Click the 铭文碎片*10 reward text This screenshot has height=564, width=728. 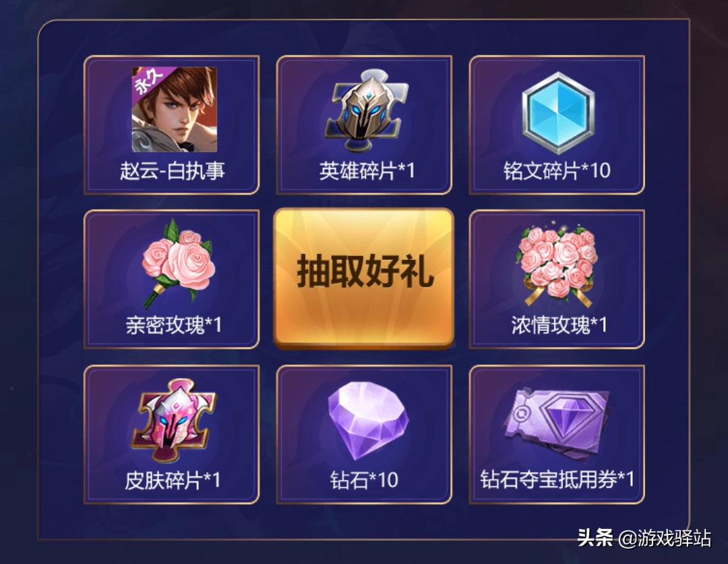click(557, 171)
